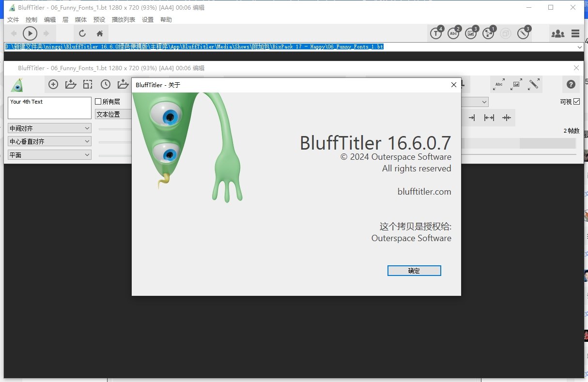Click the highlighted file path field

[x=291, y=47]
